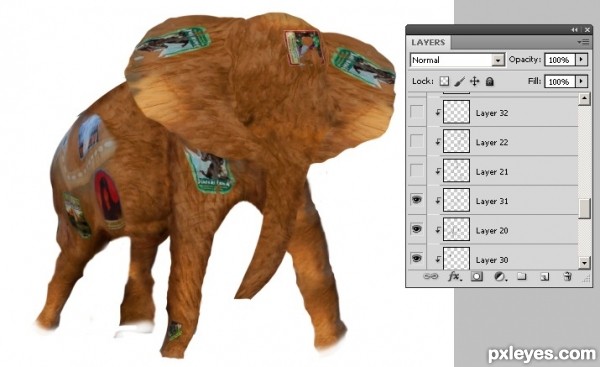The height and width of the screenshot is (367, 600).
Task: Create new fill or adjustment layer
Action: [x=500, y=276]
